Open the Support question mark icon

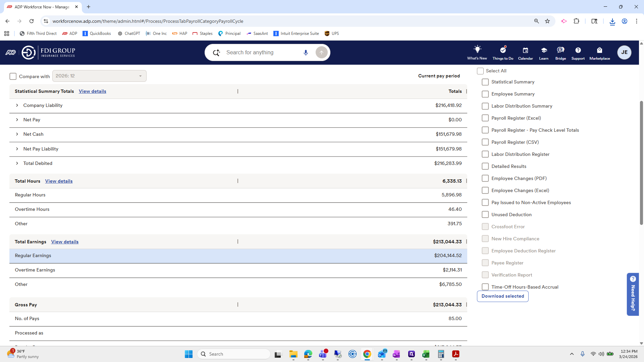click(578, 50)
